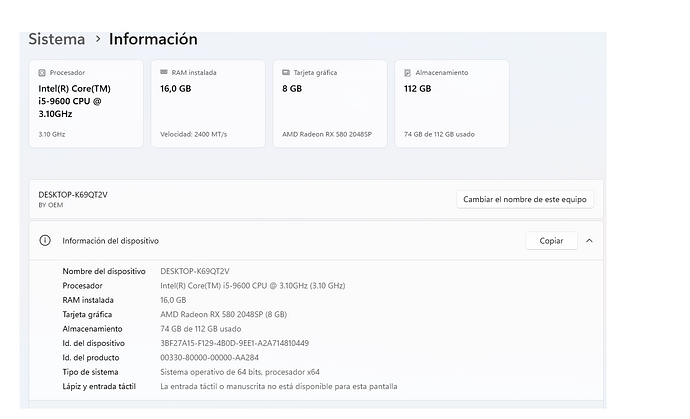
Task: Click the Lápiz y entrada táctil label
Action: (x=99, y=386)
